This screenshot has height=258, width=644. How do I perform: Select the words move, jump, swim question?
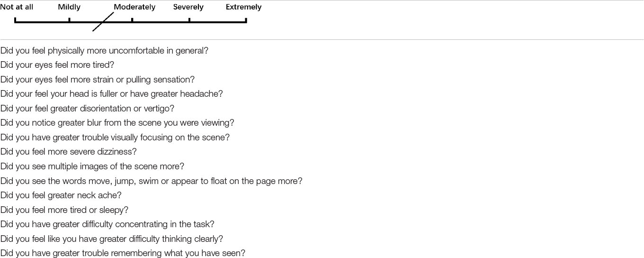(151, 181)
